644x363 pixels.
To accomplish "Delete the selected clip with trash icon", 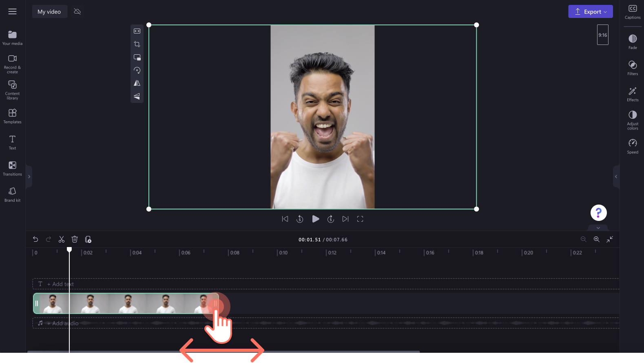I will coord(75,239).
